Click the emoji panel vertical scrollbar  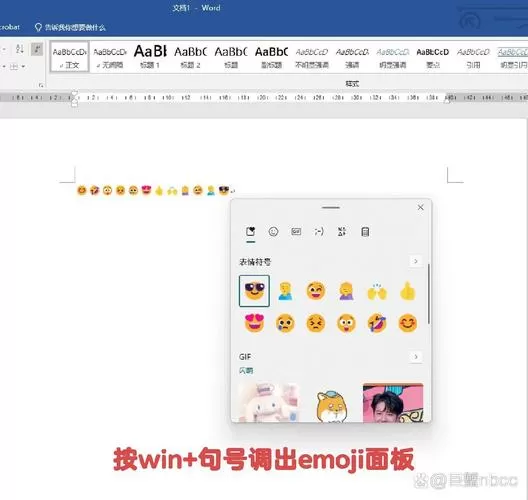coord(429,294)
